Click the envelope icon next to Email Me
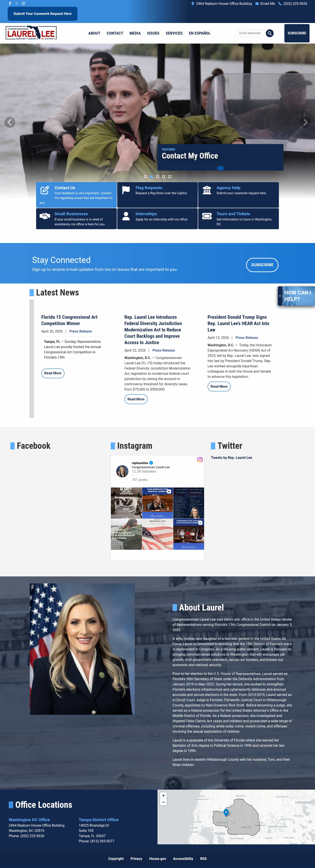The width and height of the screenshot is (315, 868). tap(257, 4)
